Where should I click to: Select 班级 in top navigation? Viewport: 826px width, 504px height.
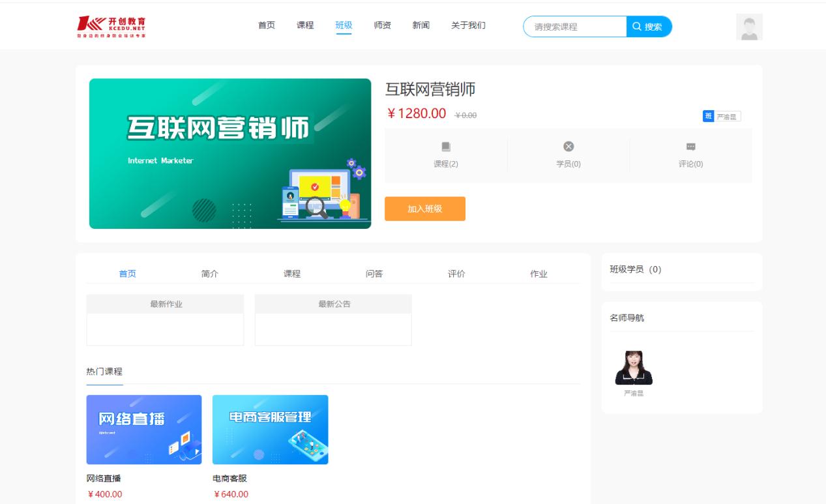[x=344, y=25]
